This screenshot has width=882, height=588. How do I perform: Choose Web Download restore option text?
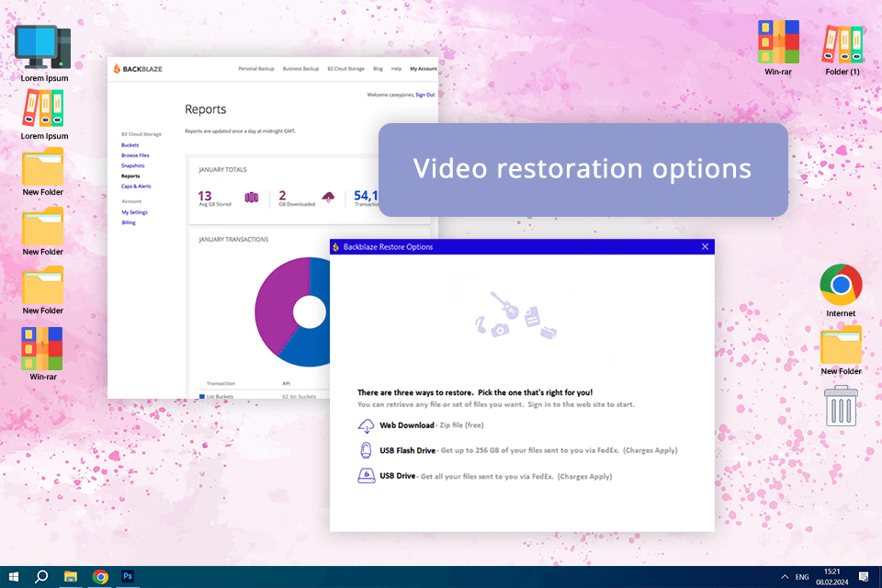[x=407, y=425]
